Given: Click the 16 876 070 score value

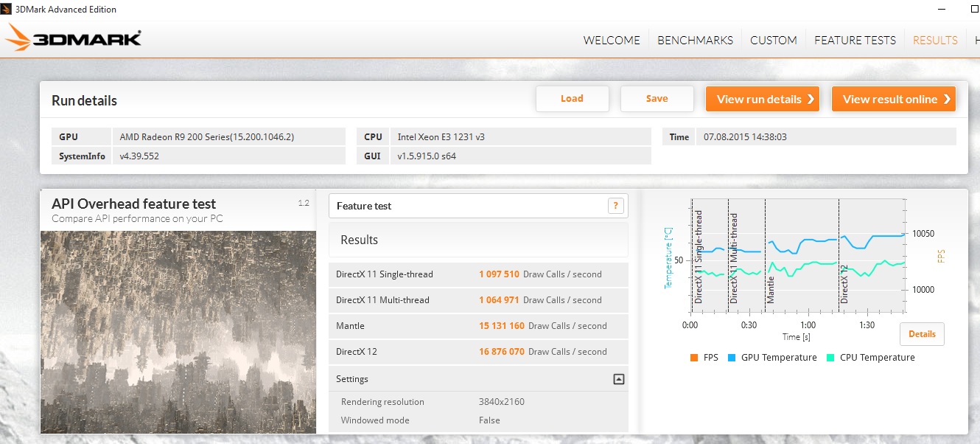Looking at the screenshot, I should point(502,352).
